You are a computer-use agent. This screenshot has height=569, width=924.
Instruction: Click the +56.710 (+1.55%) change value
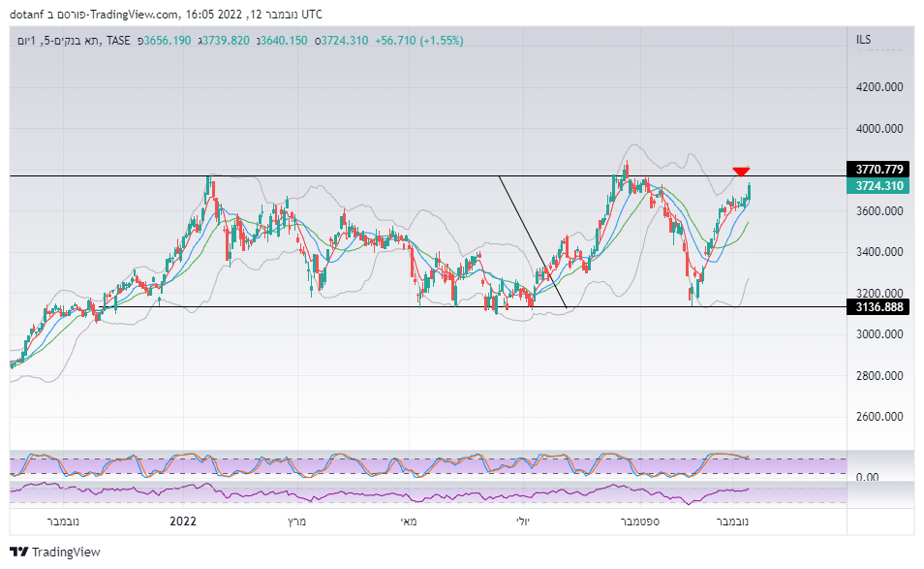419,41
